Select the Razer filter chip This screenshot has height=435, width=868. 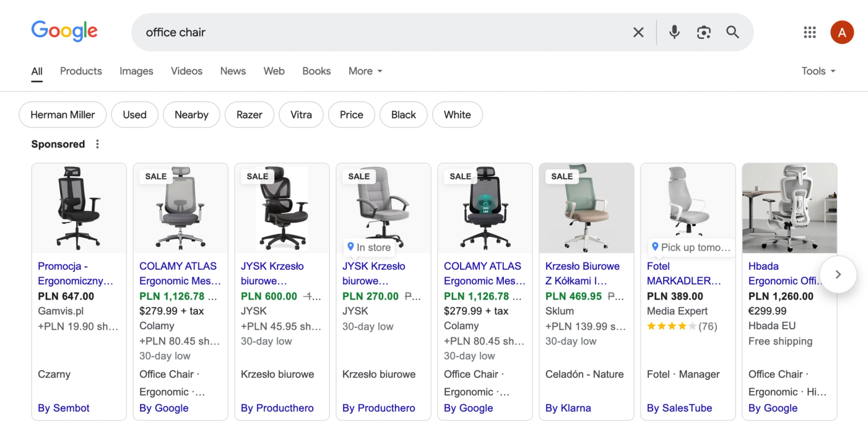pos(249,115)
